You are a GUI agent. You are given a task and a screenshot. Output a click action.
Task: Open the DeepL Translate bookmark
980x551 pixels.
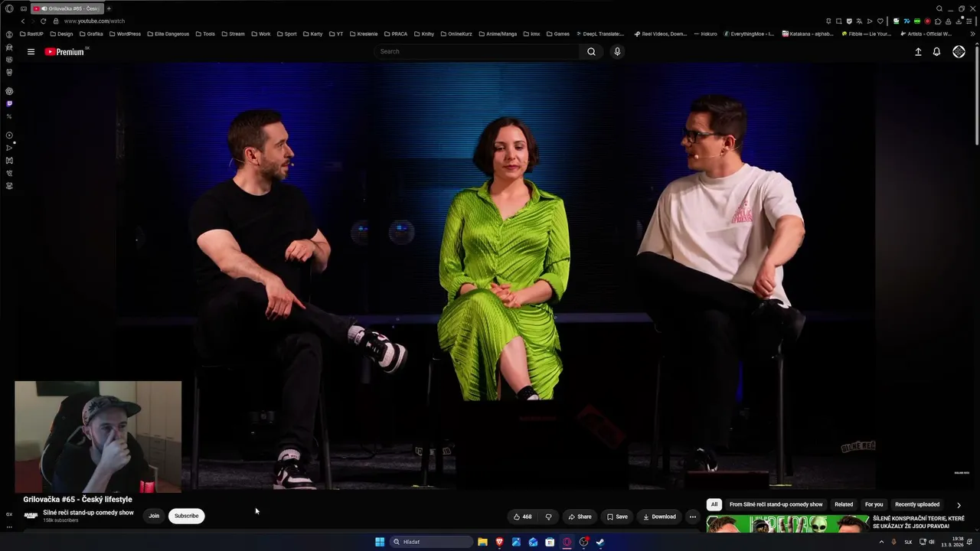click(599, 34)
